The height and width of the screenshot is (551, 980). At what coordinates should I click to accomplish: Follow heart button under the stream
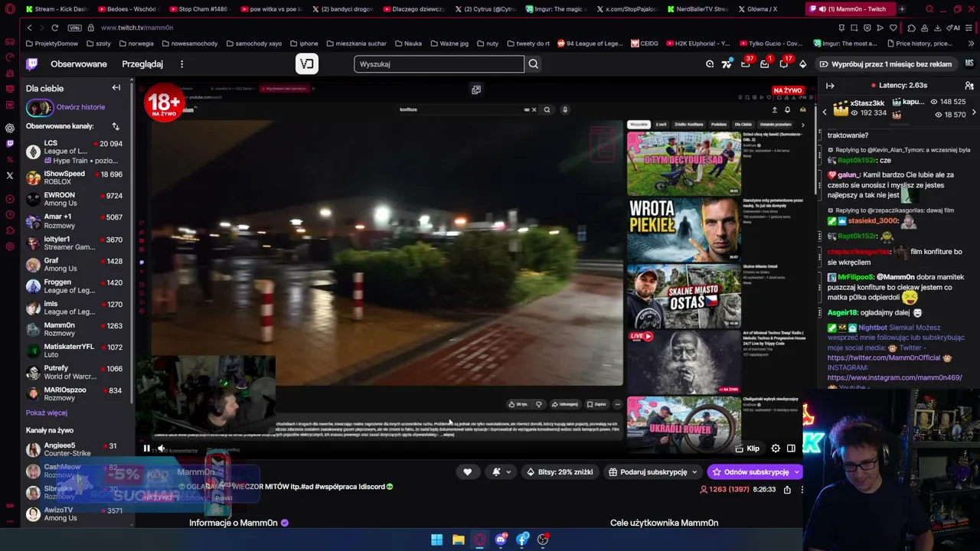[x=467, y=472]
